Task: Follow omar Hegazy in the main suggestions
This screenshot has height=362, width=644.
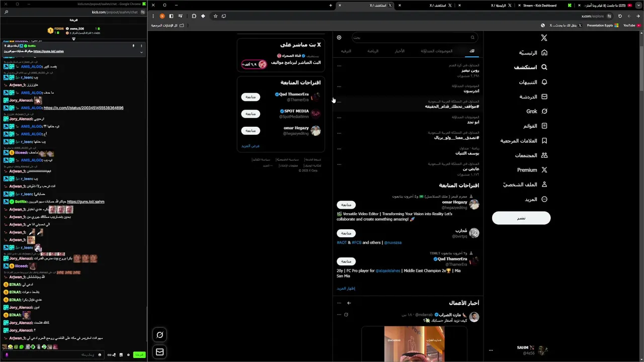Action: click(x=346, y=205)
